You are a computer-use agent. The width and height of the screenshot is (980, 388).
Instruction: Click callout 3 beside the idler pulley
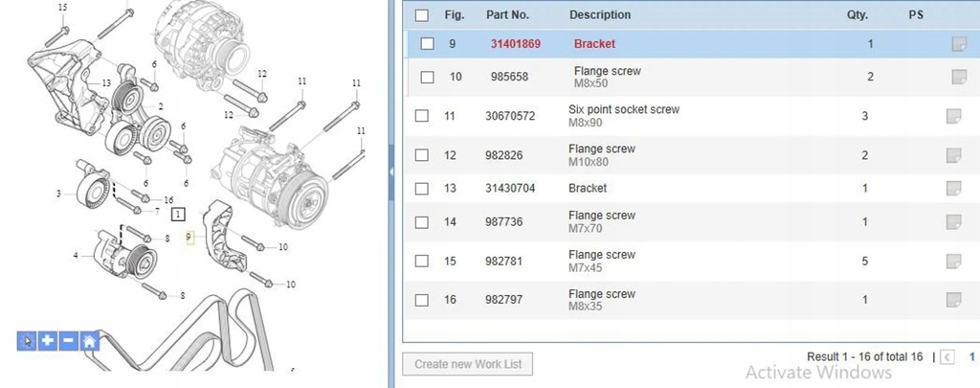pos(58,194)
